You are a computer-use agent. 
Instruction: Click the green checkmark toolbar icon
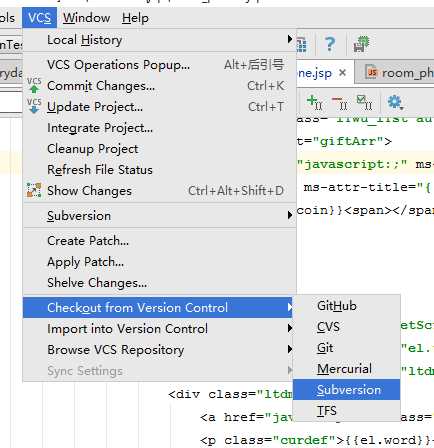click(x=364, y=102)
